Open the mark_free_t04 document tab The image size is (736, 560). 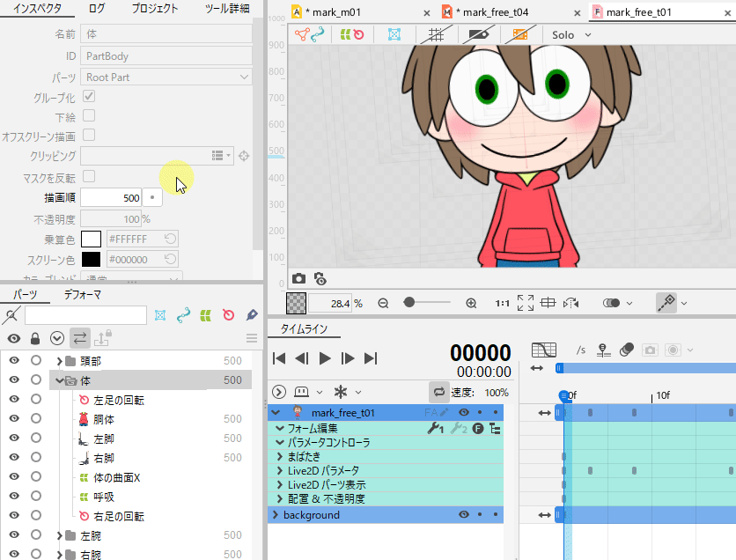pos(495,12)
